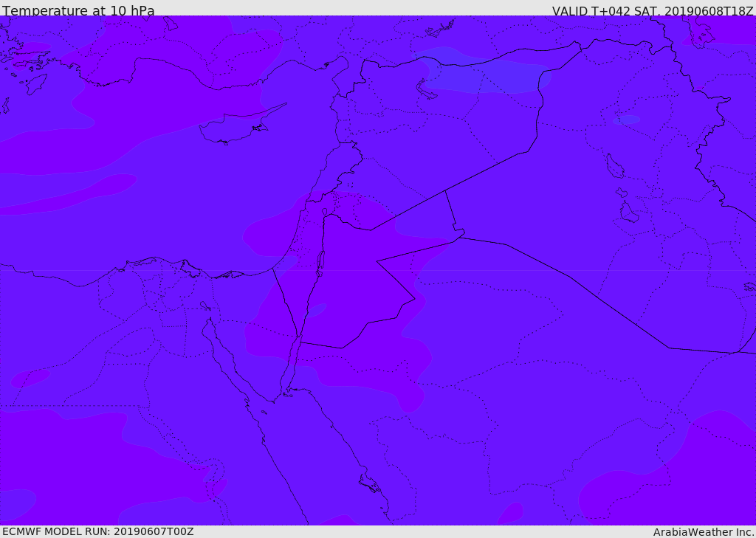
Task: Click the 'Temperature at 10 hPa' title
Action: (x=78, y=10)
